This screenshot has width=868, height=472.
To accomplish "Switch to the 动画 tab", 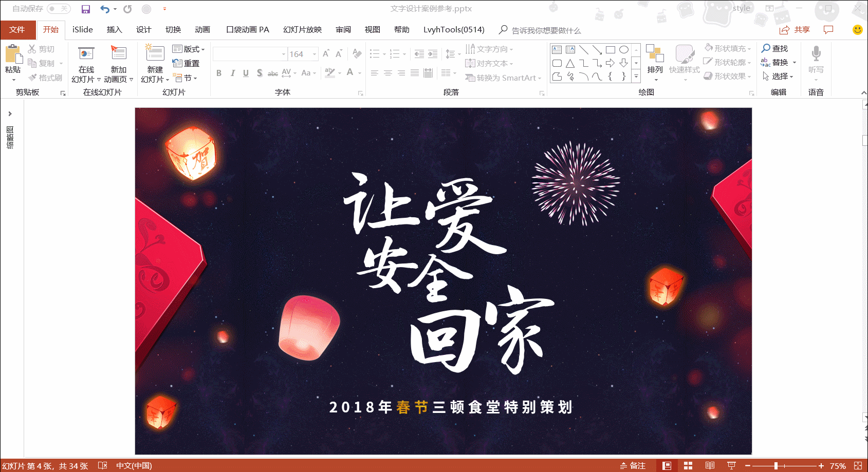I will point(202,30).
